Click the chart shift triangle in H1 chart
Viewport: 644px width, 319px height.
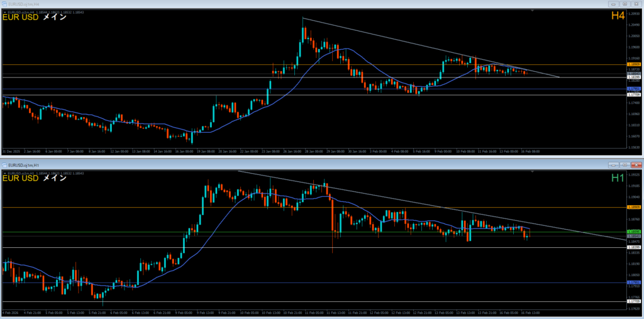click(x=532, y=171)
